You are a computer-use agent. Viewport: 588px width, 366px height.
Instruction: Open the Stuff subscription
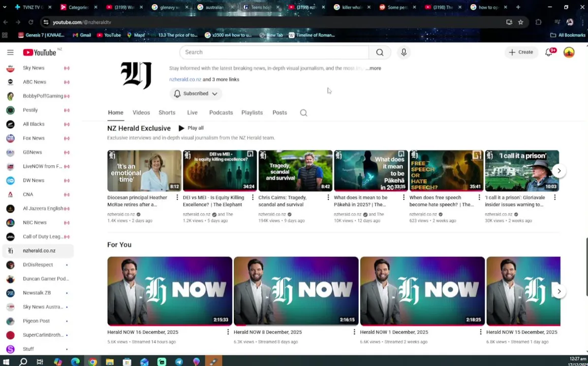click(38, 349)
